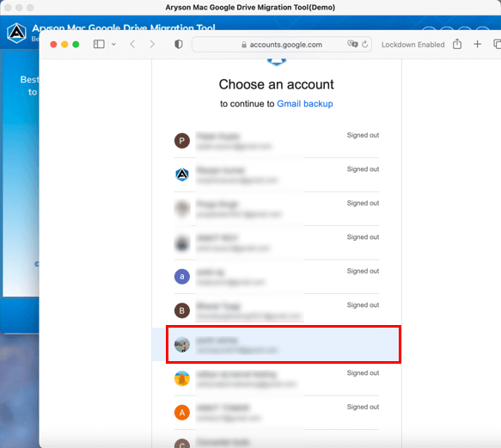Click the Aryson Mac Google Drive Migration Tool(Demo) title
Screen dimensions: 501x448
250,8
